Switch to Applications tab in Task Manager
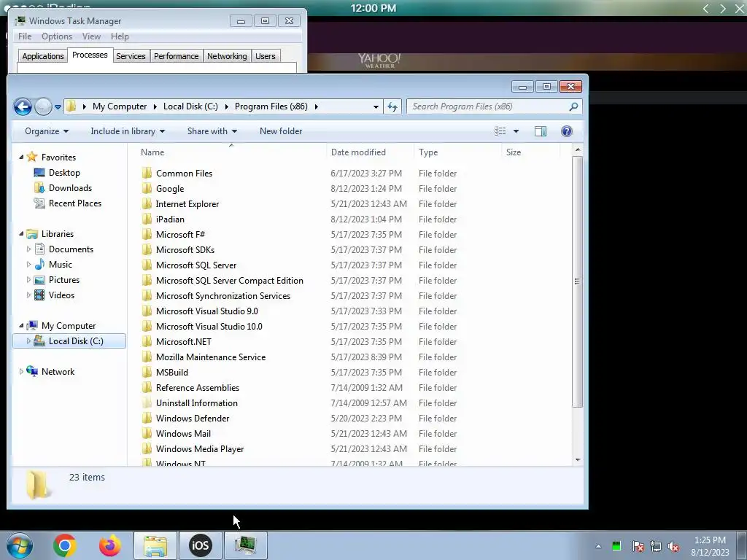Image resolution: width=747 pixels, height=560 pixels. pyautogui.click(x=42, y=56)
